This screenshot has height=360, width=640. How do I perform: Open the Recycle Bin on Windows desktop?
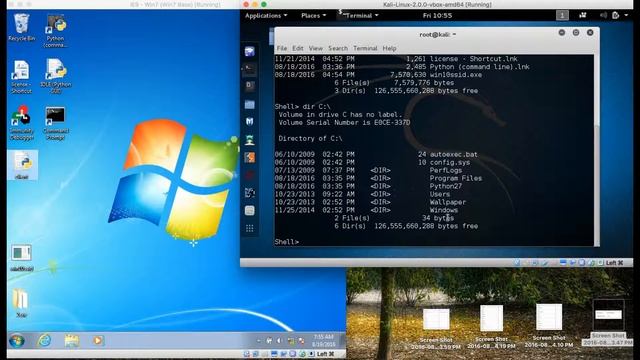(x=21, y=27)
